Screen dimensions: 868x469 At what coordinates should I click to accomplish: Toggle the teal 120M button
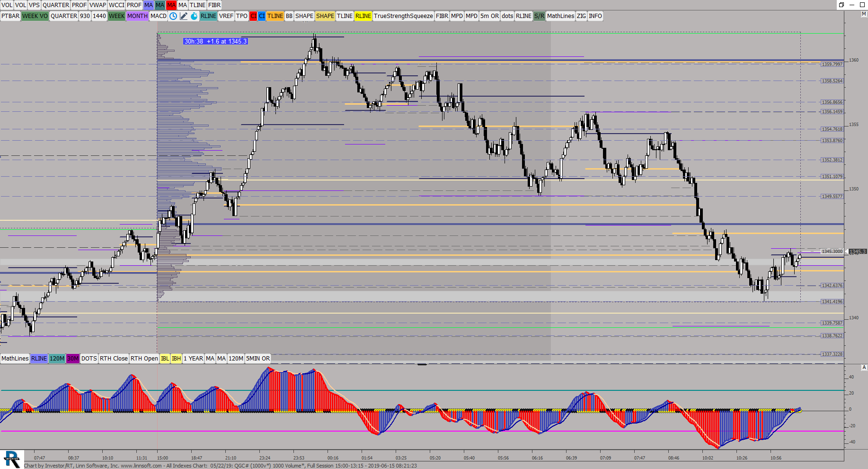click(x=57, y=359)
